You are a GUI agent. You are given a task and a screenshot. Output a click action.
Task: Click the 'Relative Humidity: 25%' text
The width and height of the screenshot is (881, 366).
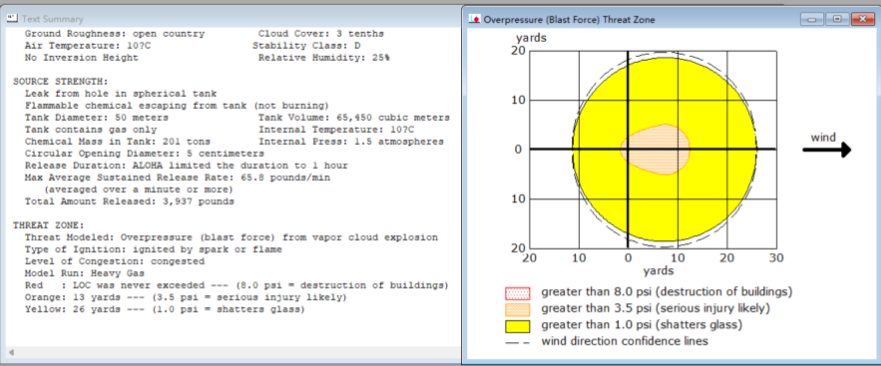pyautogui.click(x=324, y=57)
